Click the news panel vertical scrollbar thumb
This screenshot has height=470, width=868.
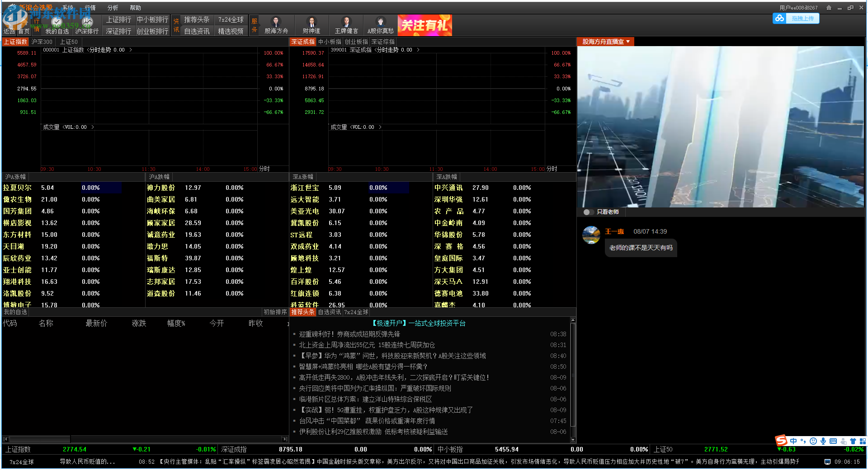(x=573, y=375)
